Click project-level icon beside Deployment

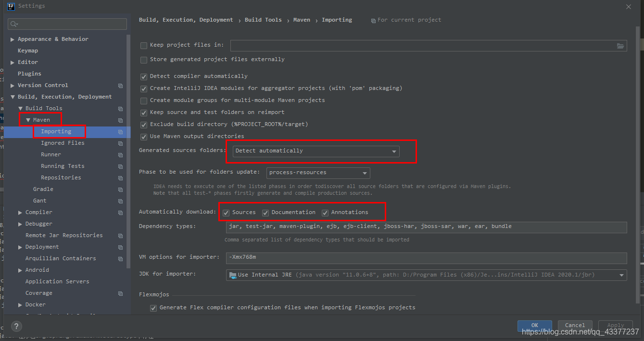pyautogui.click(x=120, y=247)
